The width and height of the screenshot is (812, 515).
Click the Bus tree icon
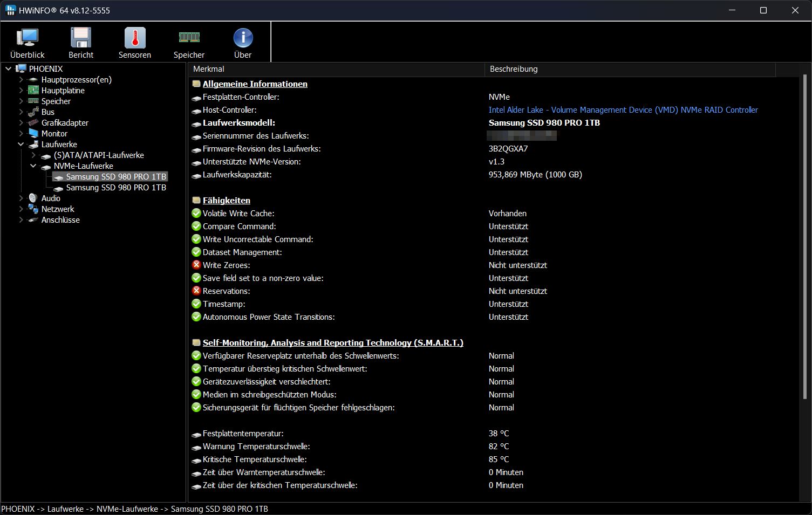point(33,112)
